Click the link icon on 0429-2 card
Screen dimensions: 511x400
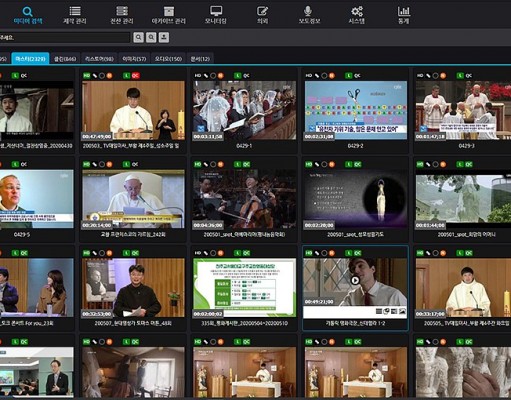click(x=317, y=76)
